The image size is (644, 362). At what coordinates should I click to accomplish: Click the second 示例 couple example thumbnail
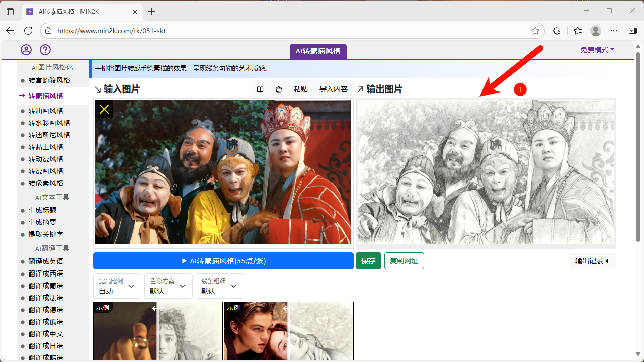(x=288, y=331)
